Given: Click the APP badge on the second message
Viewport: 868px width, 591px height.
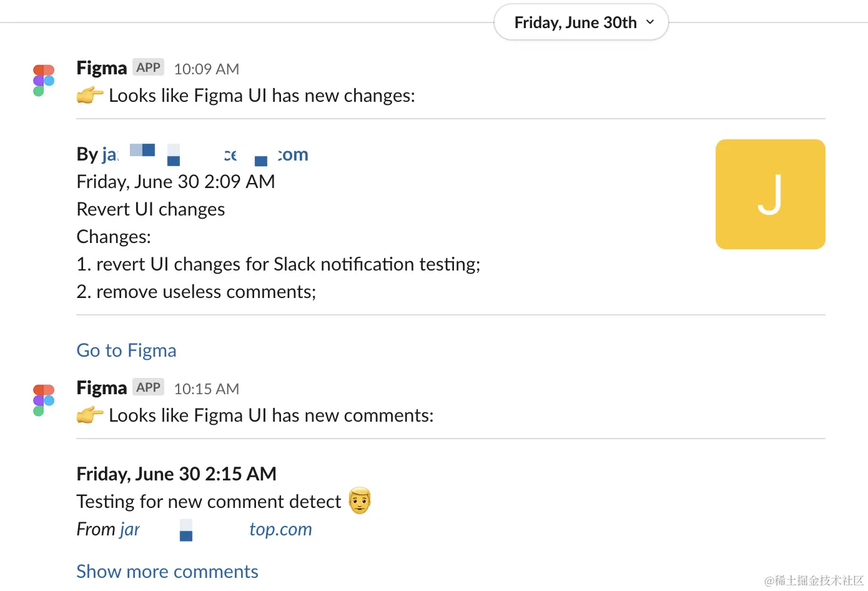Looking at the screenshot, I should [x=149, y=387].
